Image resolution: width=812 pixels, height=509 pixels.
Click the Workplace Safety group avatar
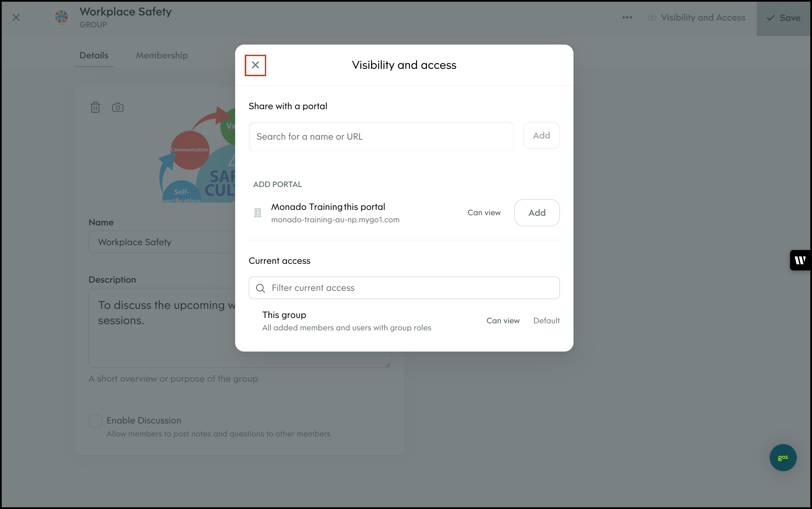[61, 17]
